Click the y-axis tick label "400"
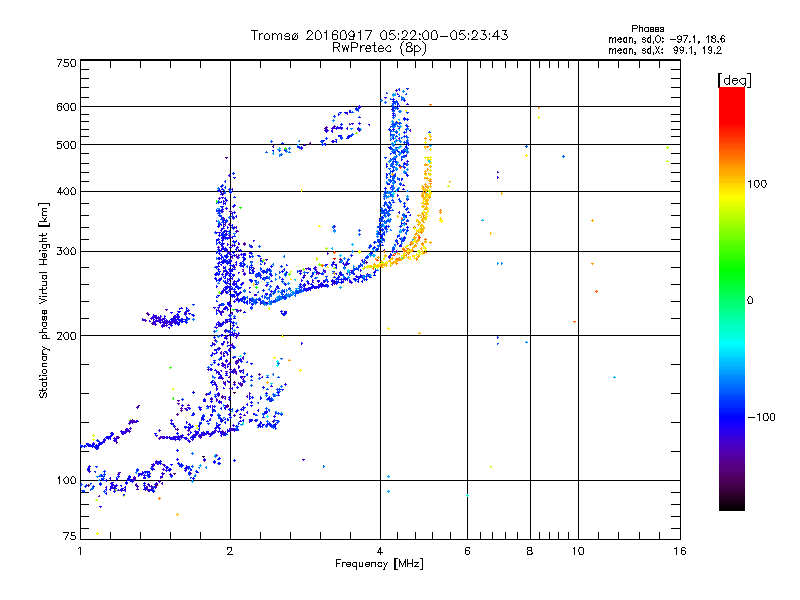 point(66,191)
